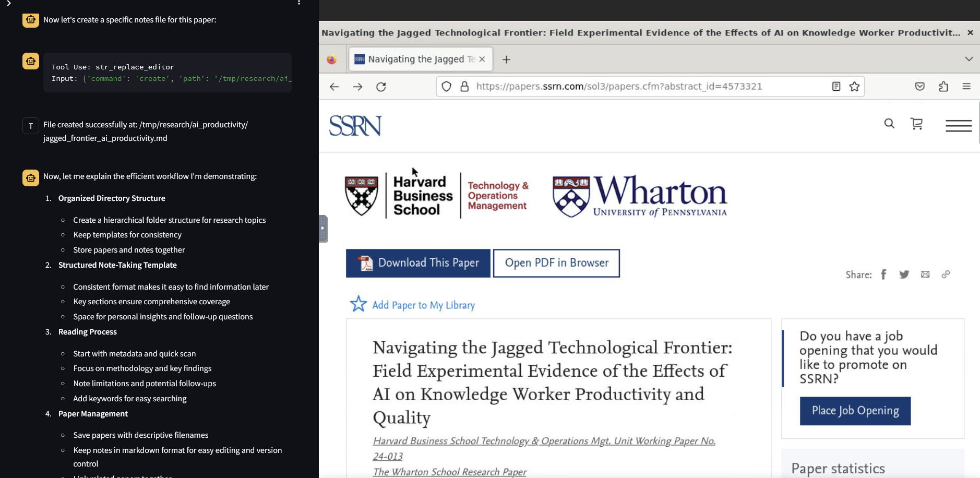View site security padlock info
This screenshot has width=980, height=478.
point(464,87)
